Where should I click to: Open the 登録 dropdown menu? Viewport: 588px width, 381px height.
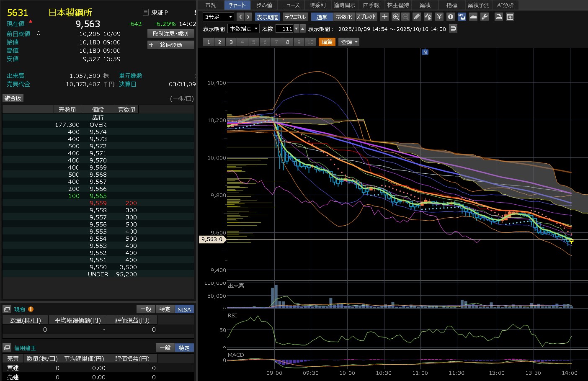coord(349,42)
